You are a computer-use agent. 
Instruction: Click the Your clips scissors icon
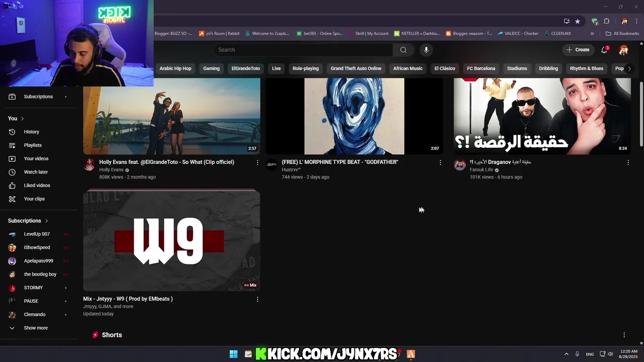pos(12,199)
